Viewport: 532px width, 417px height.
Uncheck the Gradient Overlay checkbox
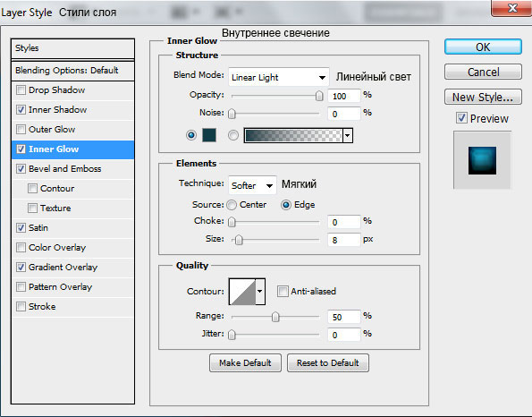(x=21, y=268)
